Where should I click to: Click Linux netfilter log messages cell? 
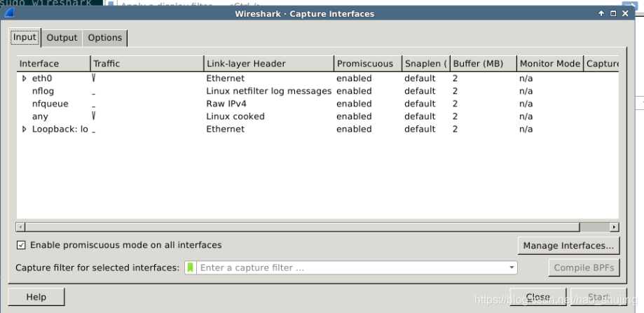pyautogui.click(x=268, y=91)
